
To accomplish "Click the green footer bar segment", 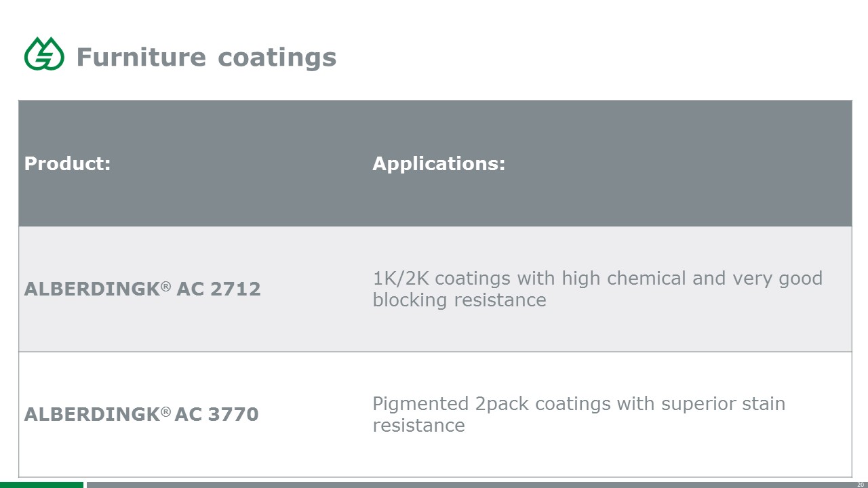I will point(41,485).
